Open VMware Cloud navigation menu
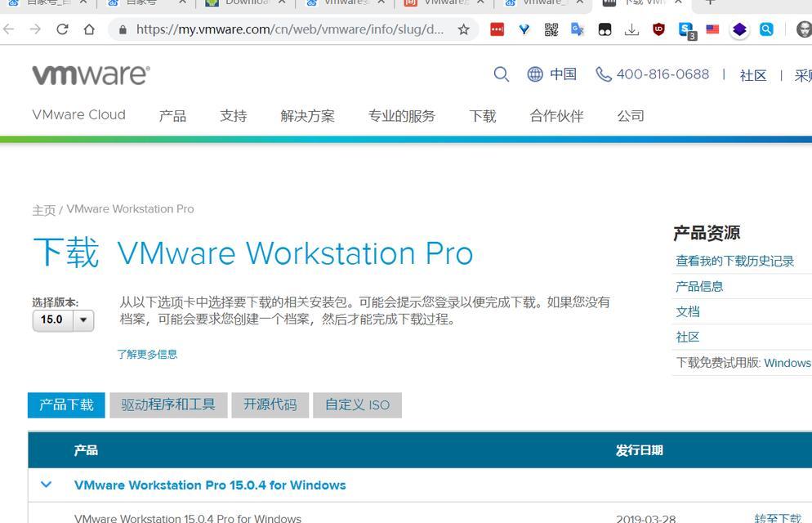The height and width of the screenshot is (523, 812). click(78, 115)
